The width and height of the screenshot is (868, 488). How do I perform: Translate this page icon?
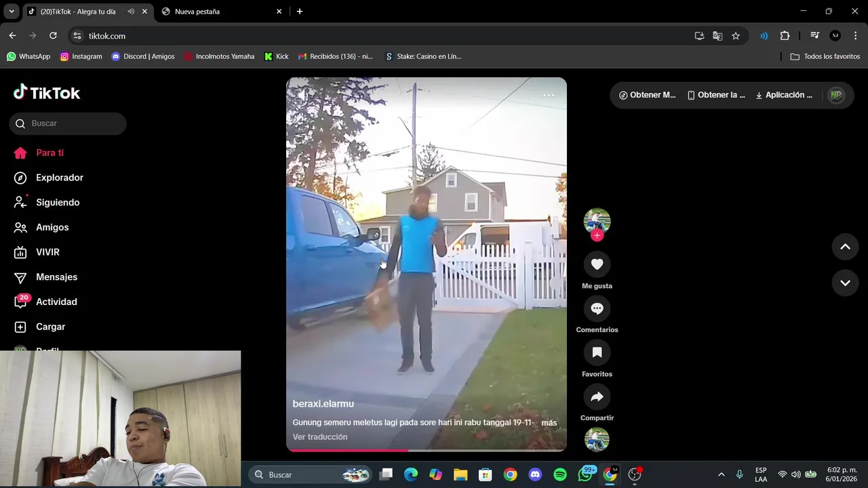pos(717,36)
